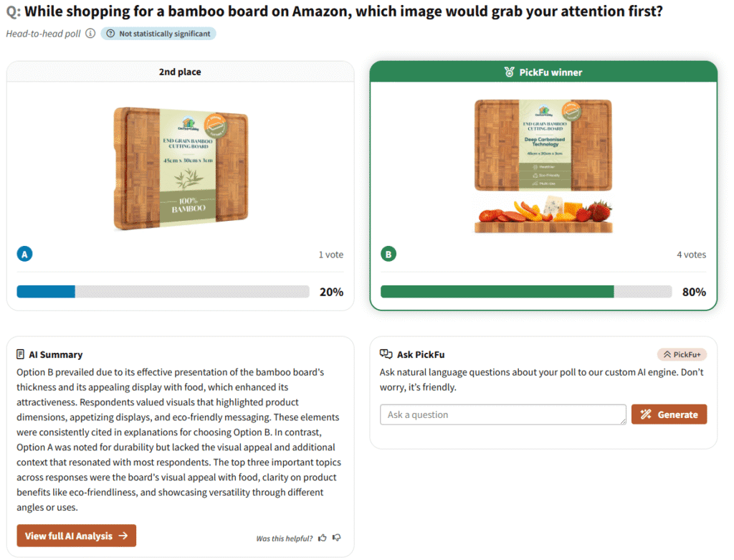Click inside the Ask a question field
734x560 pixels.
[502, 414]
